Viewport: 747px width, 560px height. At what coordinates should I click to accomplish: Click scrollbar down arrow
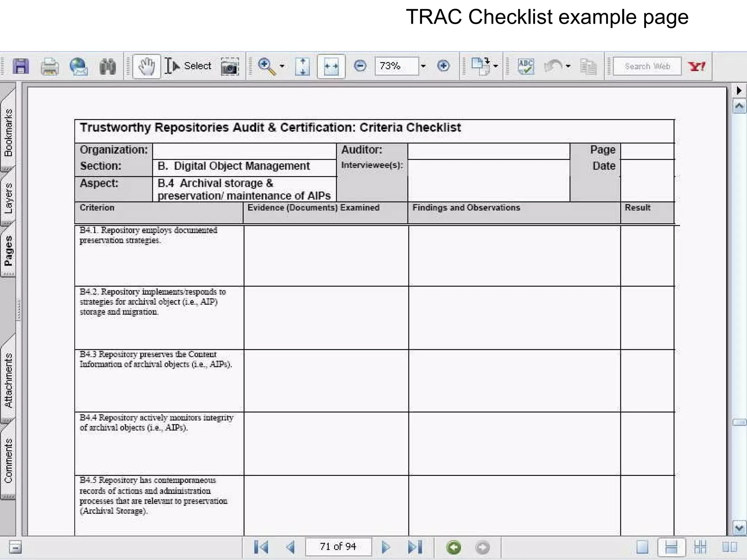click(739, 528)
